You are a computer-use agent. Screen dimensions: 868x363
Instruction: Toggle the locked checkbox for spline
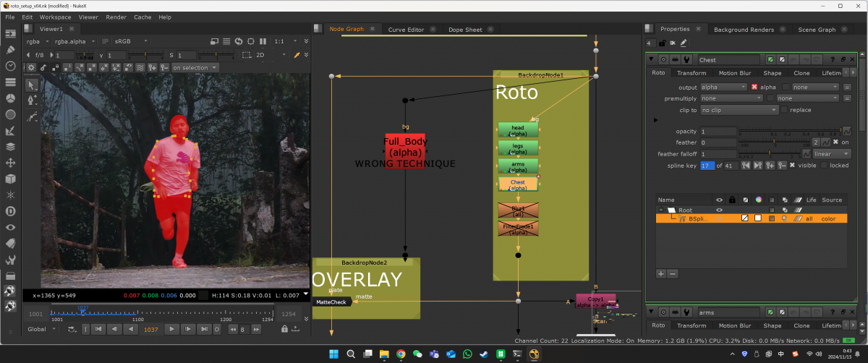pyautogui.click(x=824, y=166)
